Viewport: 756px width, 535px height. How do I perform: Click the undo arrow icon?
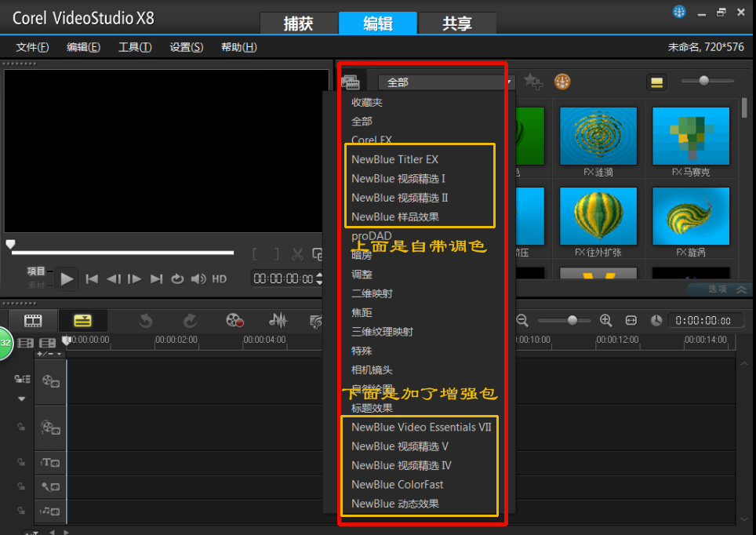tap(146, 321)
